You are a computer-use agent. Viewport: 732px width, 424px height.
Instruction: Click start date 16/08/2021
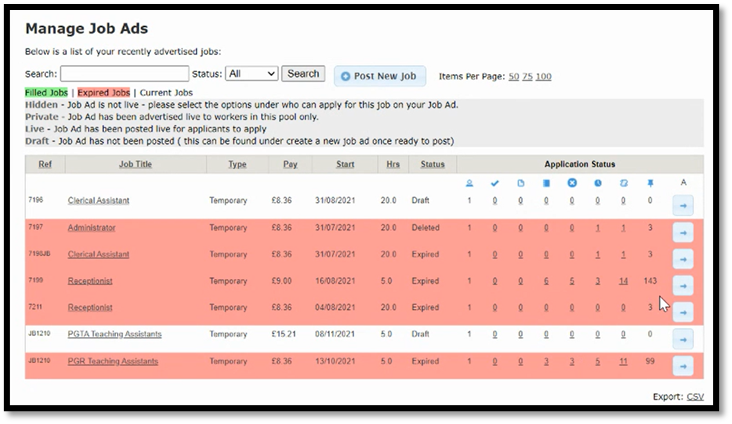click(x=335, y=281)
